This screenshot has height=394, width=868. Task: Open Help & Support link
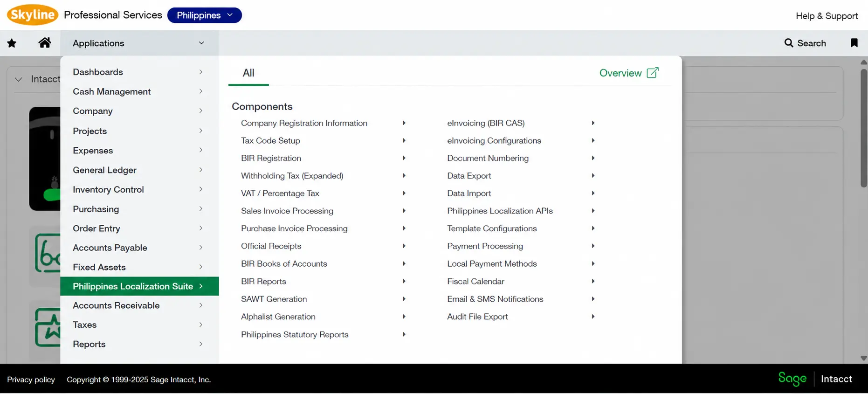click(827, 16)
